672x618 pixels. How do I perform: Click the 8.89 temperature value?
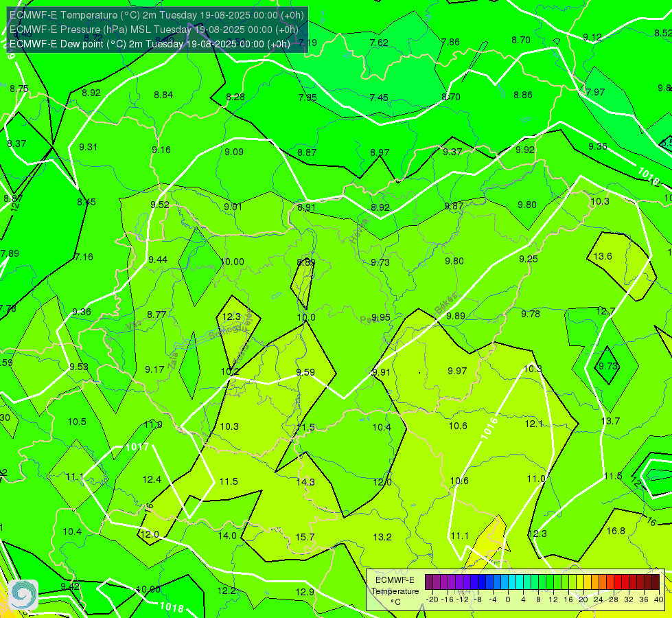(x=306, y=262)
